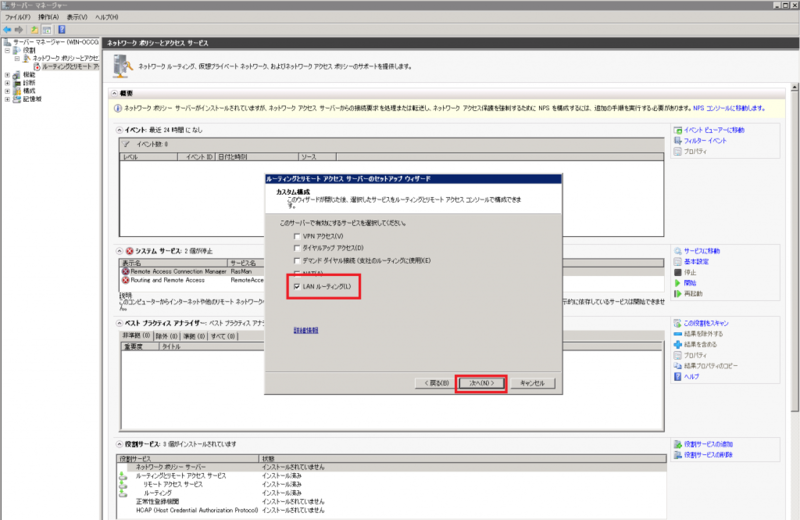Click the キャンセル button in the wizard
This screenshot has width=800, height=520.
(x=532, y=383)
